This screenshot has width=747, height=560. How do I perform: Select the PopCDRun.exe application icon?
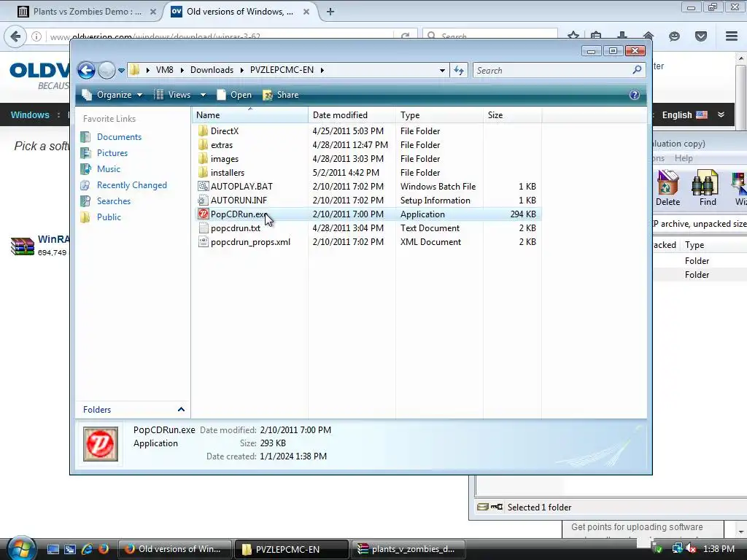pos(204,214)
